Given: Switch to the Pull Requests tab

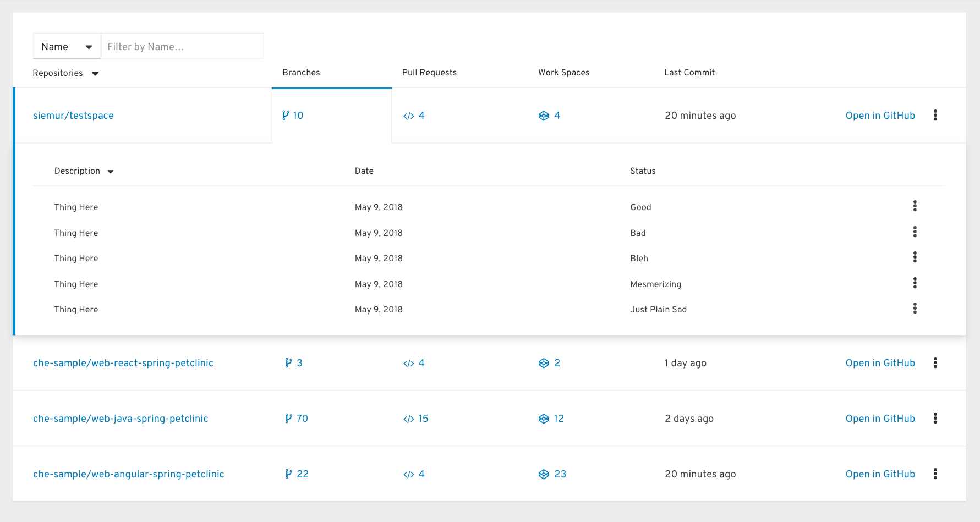Looking at the screenshot, I should pyautogui.click(x=429, y=72).
